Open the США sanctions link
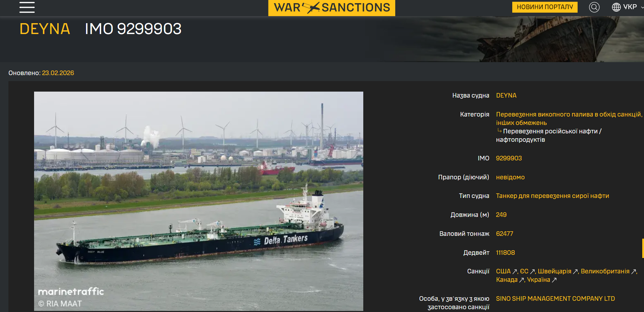Image resolution: width=644 pixels, height=312 pixels. pos(503,271)
